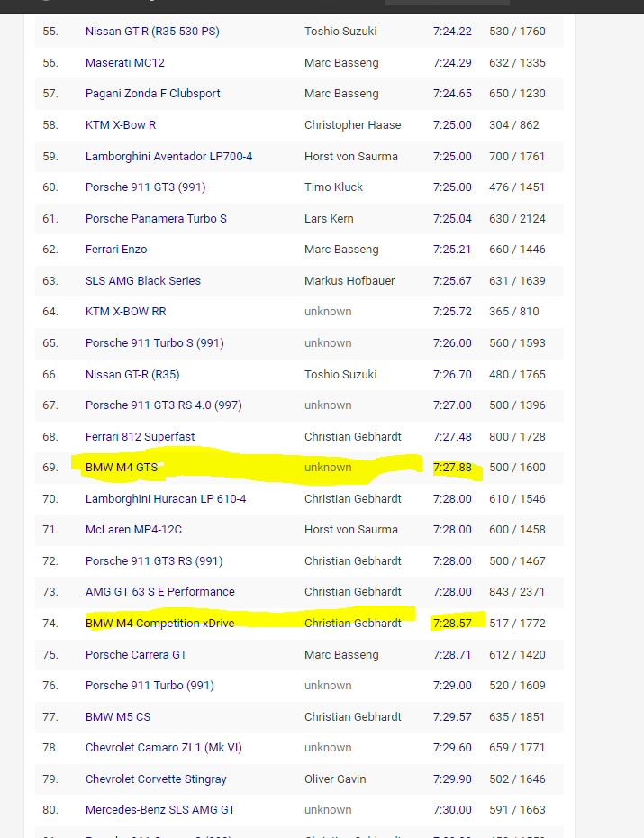Screen dimensions: 644x838
Task: Click the Maserati MC12 car link
Action: point(125,63)
